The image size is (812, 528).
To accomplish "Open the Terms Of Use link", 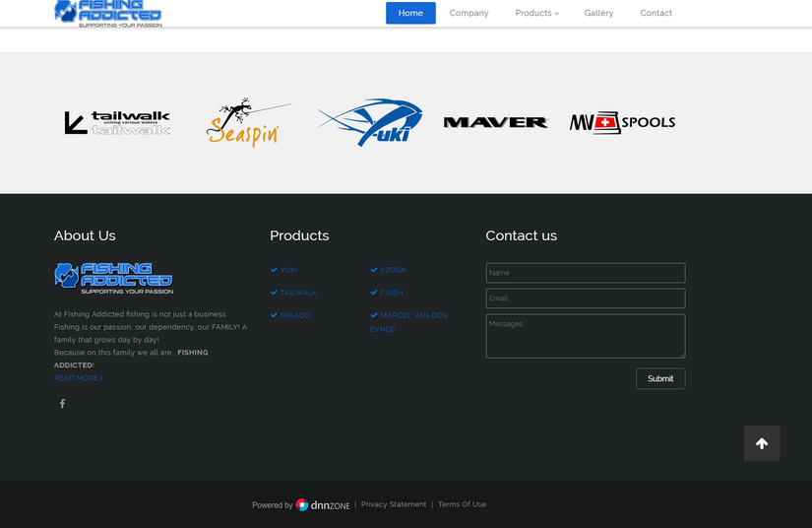I will coord(462,504).
